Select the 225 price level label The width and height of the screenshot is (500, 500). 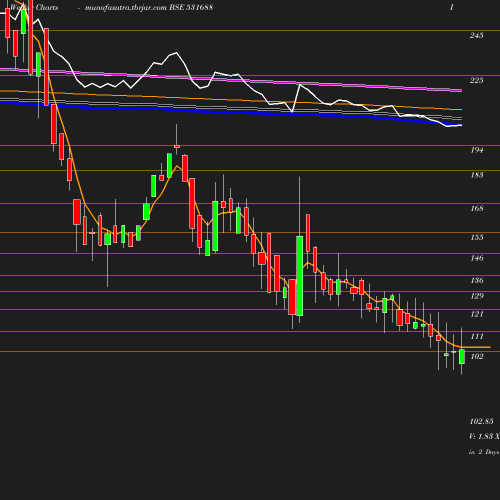[x=476, y=80]
